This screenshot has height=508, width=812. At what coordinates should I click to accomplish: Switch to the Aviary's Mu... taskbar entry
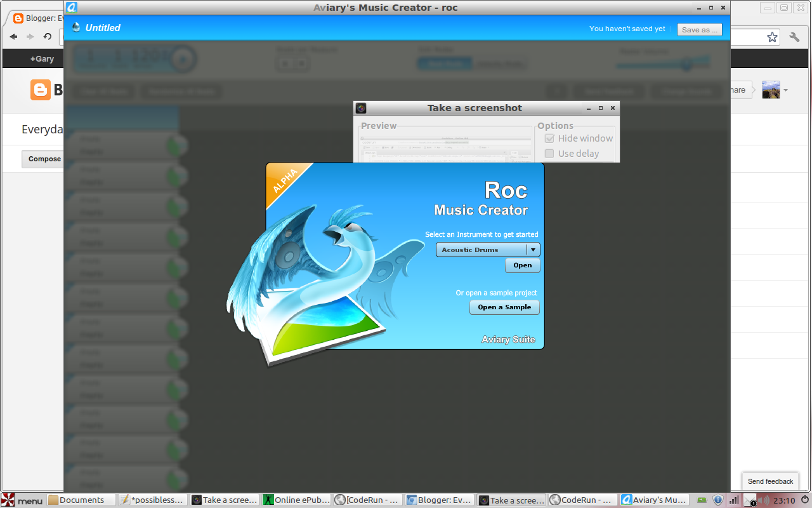click(x=653, y=500)
